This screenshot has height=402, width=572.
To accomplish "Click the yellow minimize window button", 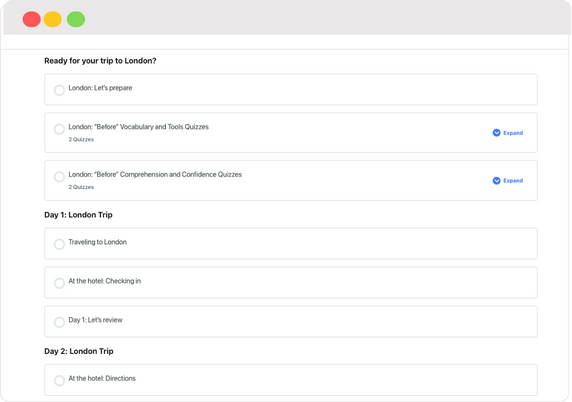I will [53, 19].
